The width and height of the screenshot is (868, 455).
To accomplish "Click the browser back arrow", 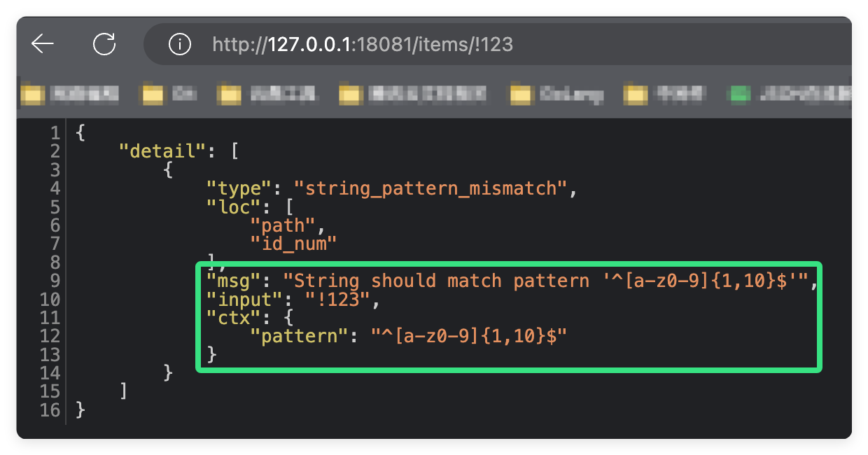I will 43,45.
